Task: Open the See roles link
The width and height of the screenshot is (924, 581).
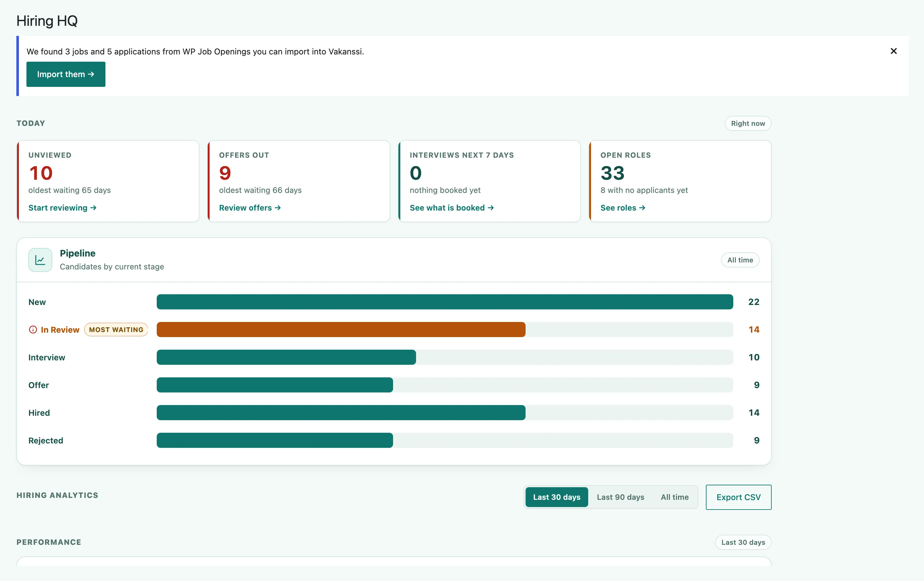Action: [623, 208]
